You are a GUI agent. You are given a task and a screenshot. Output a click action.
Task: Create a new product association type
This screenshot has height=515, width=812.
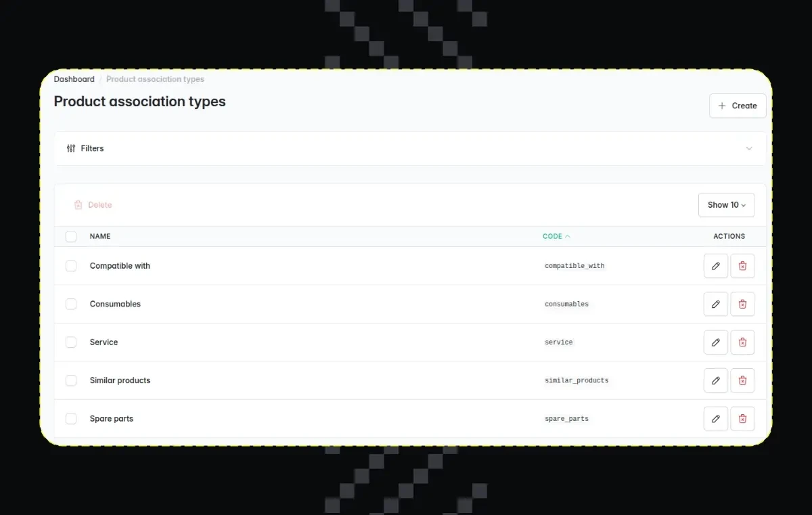738,106
